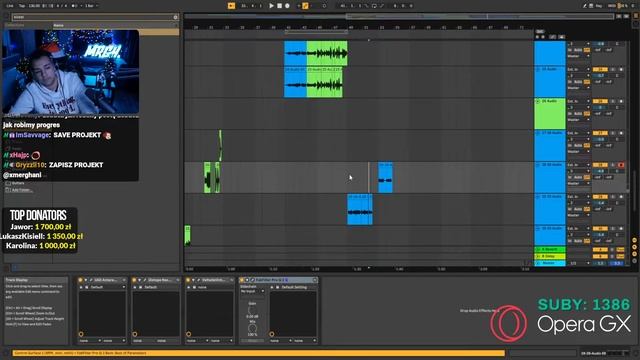The width and height of the screenshot is (640, 360).
Task: Click the browser Collections header
Action: (14, 25)
